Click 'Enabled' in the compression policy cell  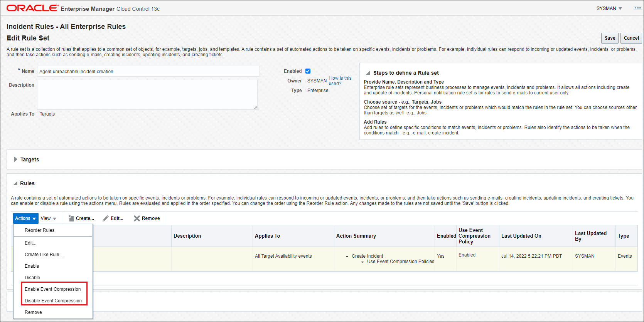coord(467,255)
